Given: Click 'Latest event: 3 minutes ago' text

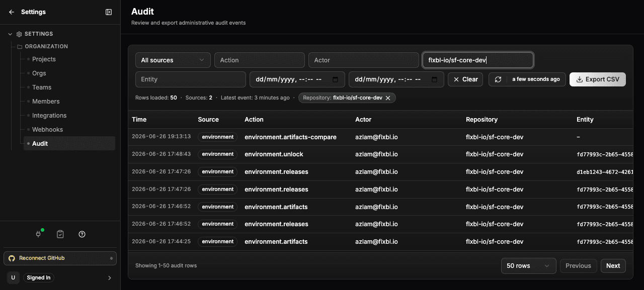Looking at the screenshot, I should [x=255, y=98].
